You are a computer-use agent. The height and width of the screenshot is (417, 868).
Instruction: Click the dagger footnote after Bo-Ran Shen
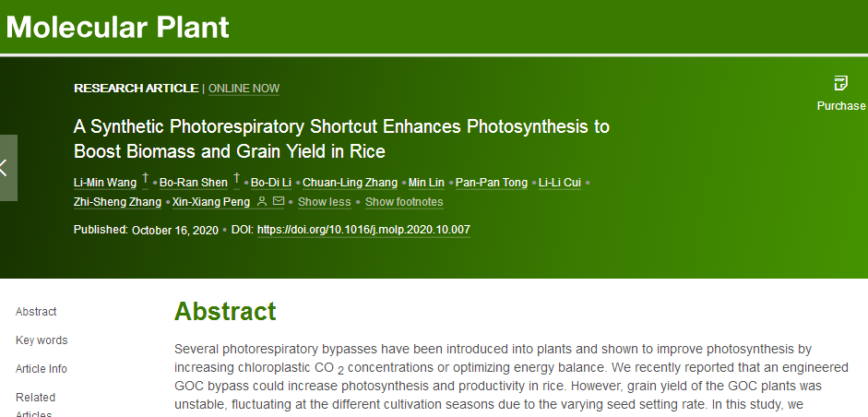pos(237,179)
